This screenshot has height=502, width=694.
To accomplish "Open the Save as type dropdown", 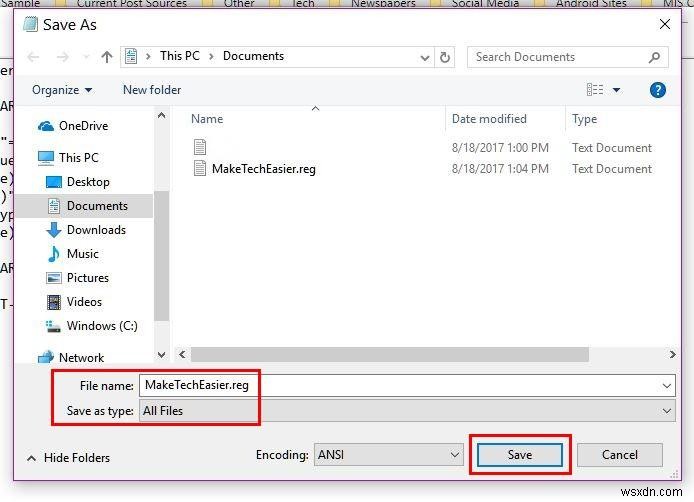I will [x=407, y=411].
